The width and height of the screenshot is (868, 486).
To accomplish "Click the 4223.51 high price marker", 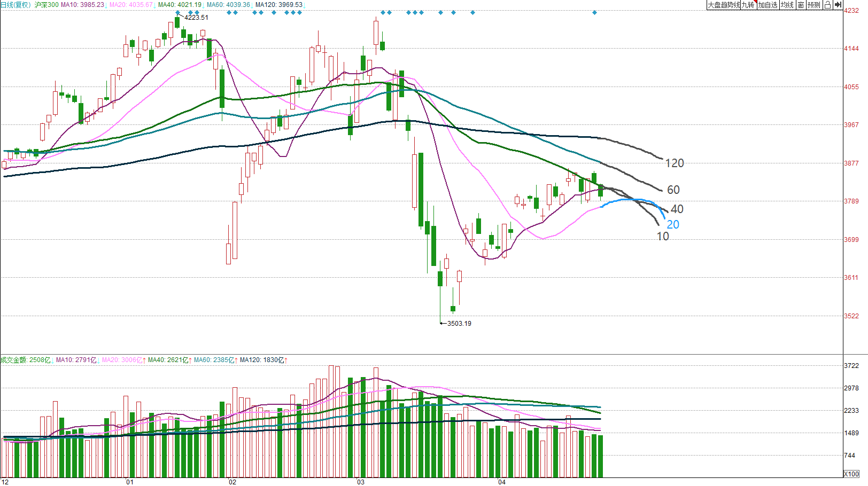I will 197,18.
